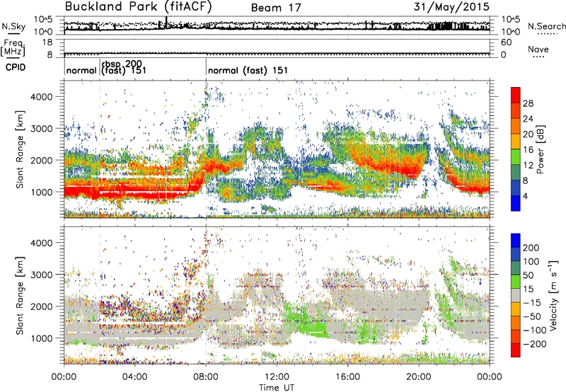
Task: Click the '20:00' time tick label
Action: click(418, 377)
